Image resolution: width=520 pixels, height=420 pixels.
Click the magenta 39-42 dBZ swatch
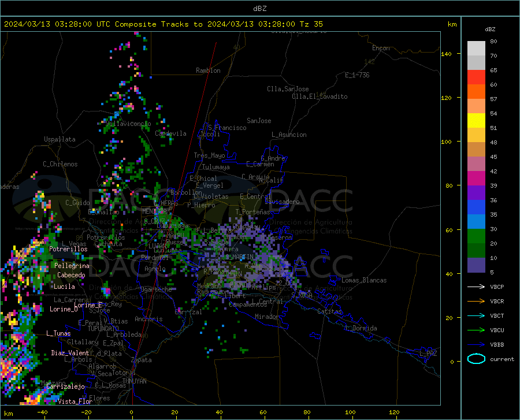click(476, 179)
